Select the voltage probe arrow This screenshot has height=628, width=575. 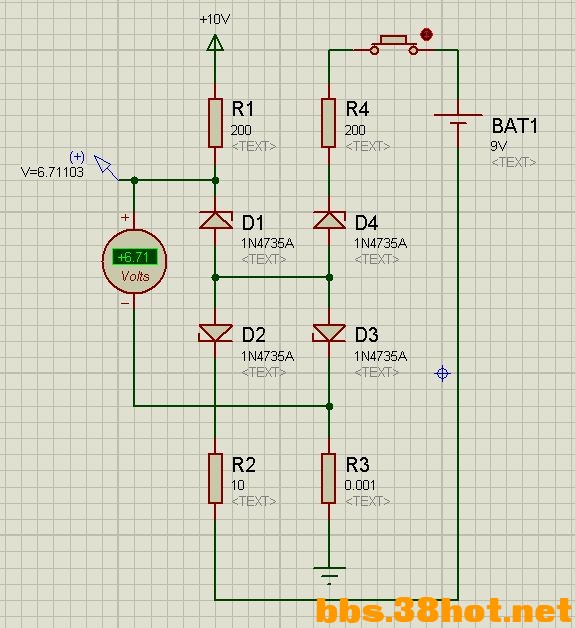[x=106, y=167]
